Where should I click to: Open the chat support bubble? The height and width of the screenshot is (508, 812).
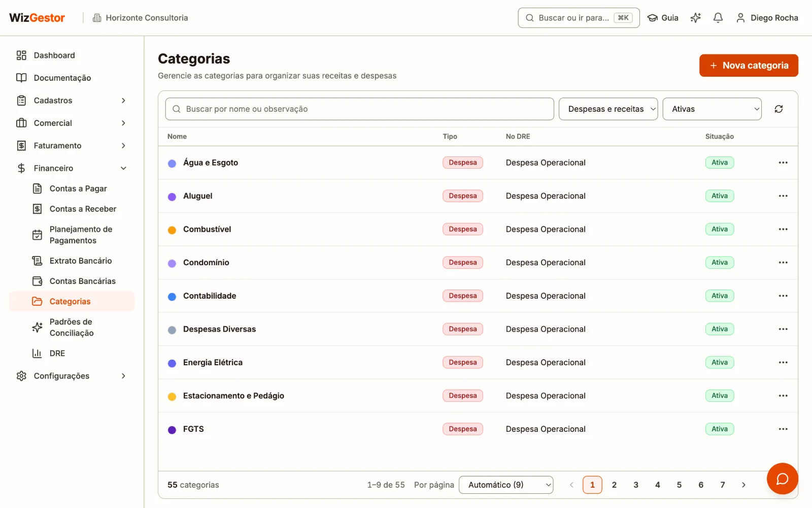click(782, 479)
